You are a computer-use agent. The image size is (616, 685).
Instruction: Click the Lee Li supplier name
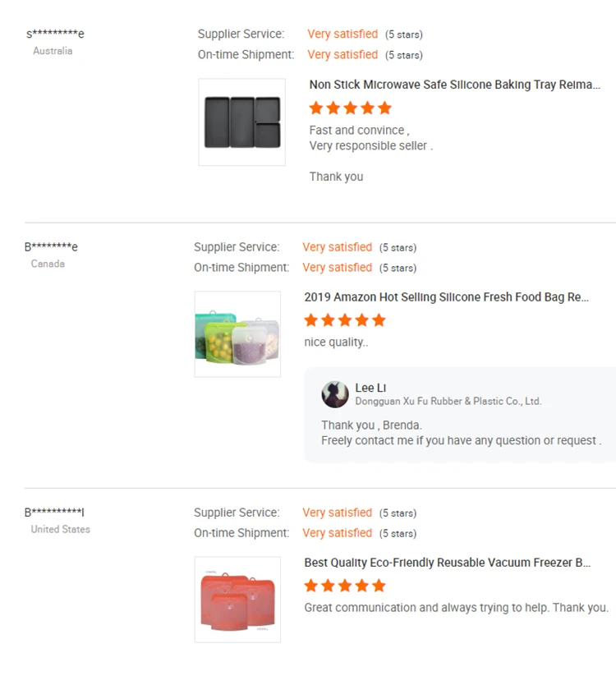click(x=370, y=388)
